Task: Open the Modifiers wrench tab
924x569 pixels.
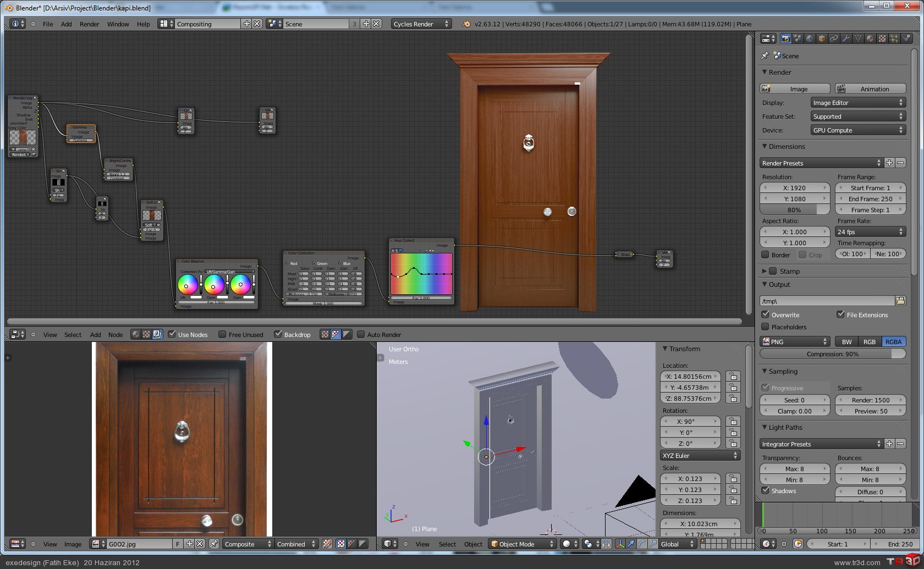Action: [846, 38]
